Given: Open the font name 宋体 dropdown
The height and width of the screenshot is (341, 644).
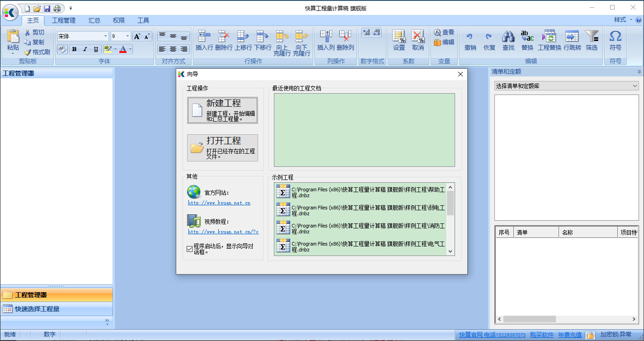Looking at the screenshot, I should point(106,36).
